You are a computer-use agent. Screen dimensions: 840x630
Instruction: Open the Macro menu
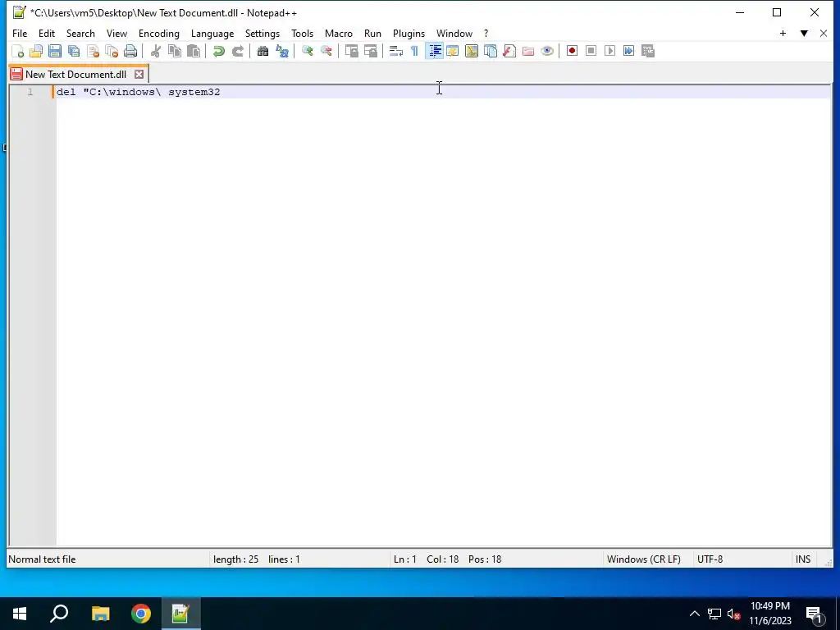tap(339, 33)
